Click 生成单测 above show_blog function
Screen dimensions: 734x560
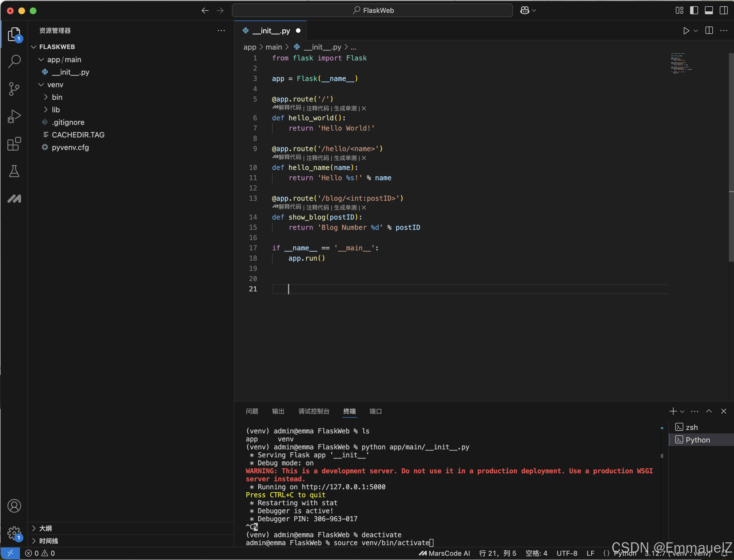(x=345, y=207)
